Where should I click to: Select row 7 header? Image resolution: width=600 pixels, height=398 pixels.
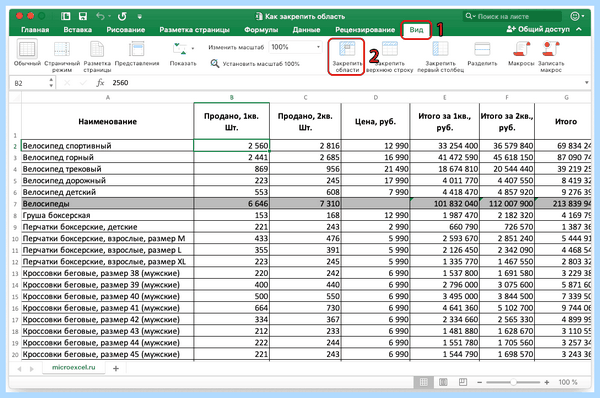[15, 204]
